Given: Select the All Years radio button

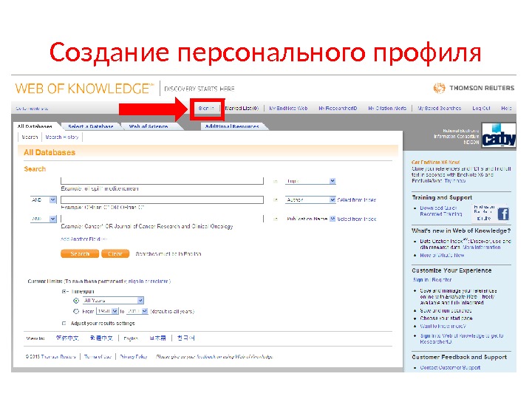Looking at the screenshot, I should (x=76, y=301).
